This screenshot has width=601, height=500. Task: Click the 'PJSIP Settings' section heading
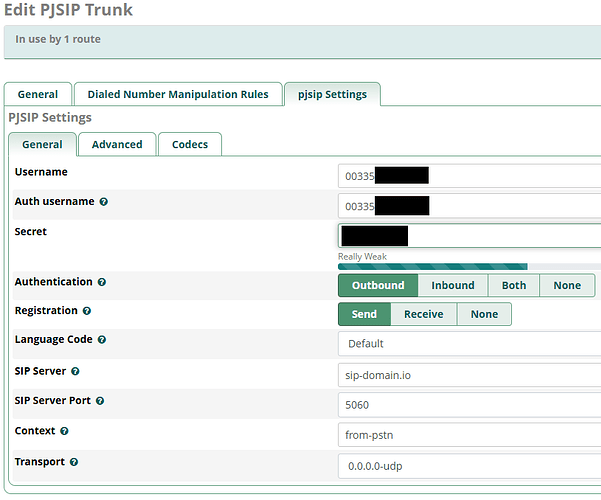pos(50,117)
